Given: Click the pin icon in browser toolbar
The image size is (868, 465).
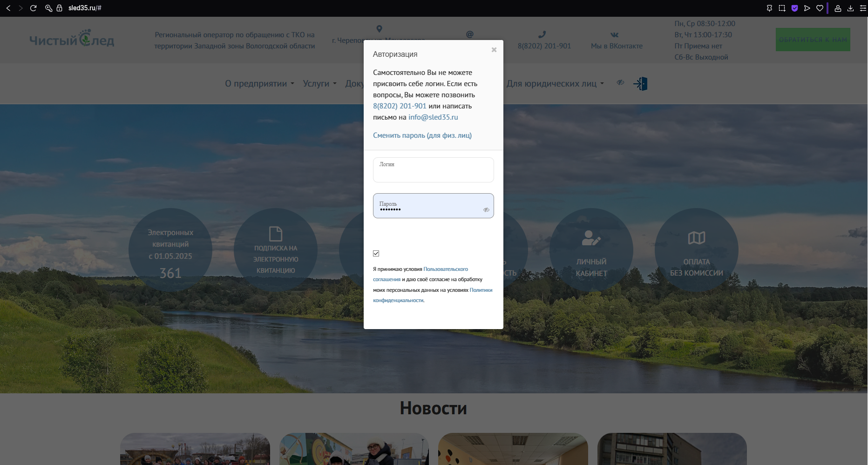Looking at the screenshot, I should (769, 8).
